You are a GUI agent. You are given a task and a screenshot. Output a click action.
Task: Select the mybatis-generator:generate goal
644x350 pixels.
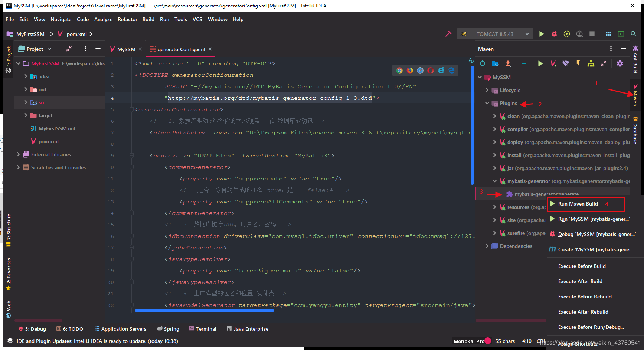547,194
